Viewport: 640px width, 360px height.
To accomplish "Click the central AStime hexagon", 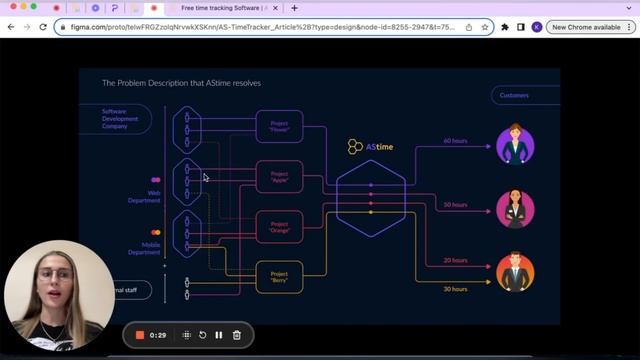I will point(371,198).
